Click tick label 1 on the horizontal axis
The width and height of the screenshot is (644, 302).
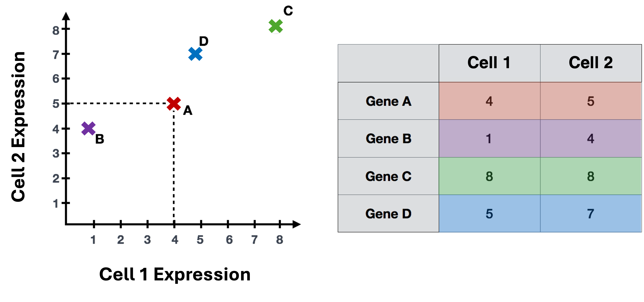(x=93, y=240)
